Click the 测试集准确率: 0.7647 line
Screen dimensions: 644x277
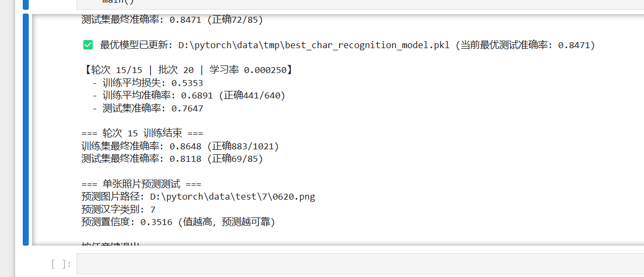(x=147, y=108)
